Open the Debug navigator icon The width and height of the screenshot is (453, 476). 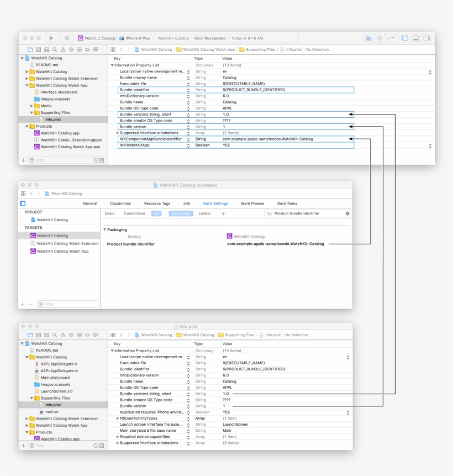79,49
